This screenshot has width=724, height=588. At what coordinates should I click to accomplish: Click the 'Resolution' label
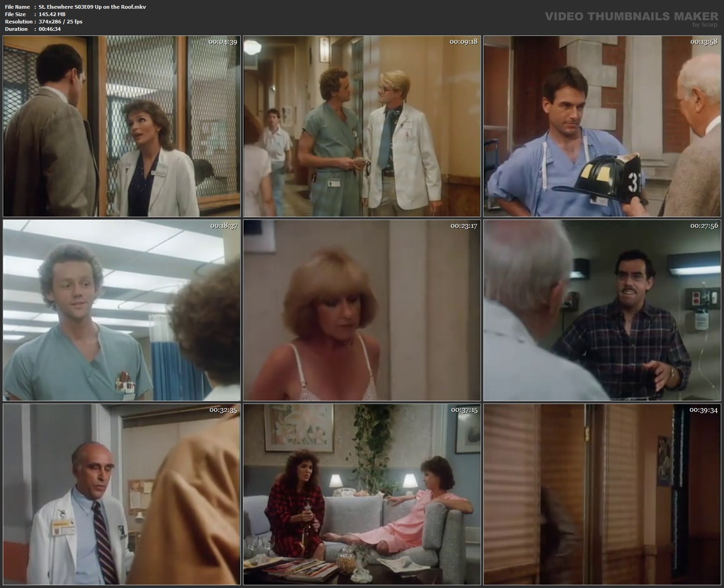coord(18,22)
